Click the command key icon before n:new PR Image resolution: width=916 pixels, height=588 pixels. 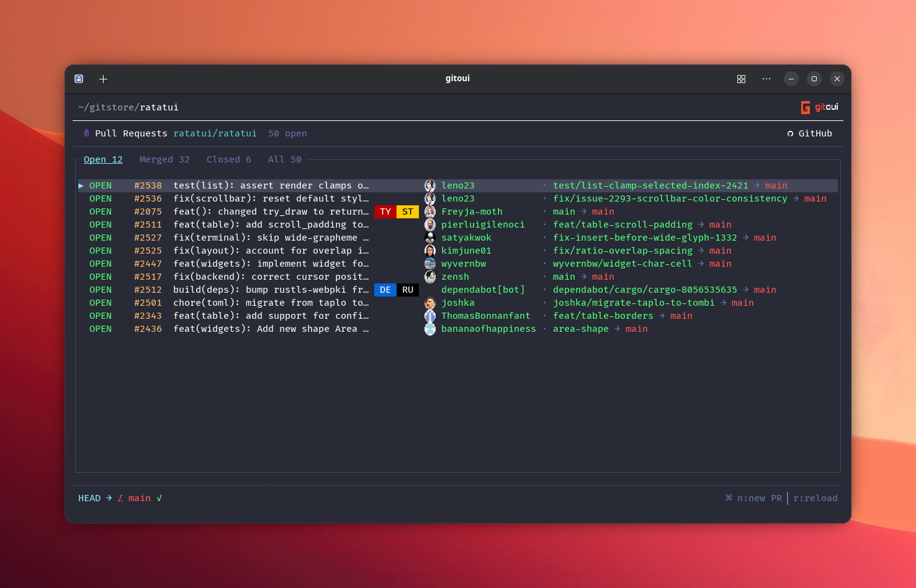(x=729, y=498)
